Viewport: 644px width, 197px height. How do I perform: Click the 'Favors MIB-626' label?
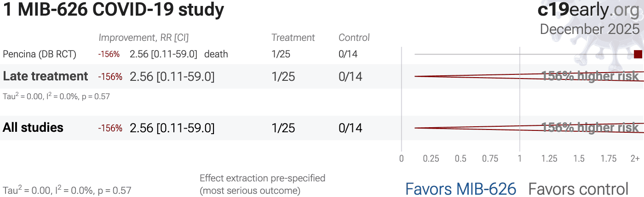(460, 189)
